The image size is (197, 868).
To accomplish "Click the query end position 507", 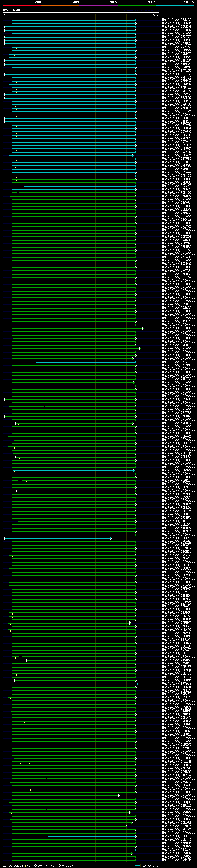I will (x=155, y=15).
